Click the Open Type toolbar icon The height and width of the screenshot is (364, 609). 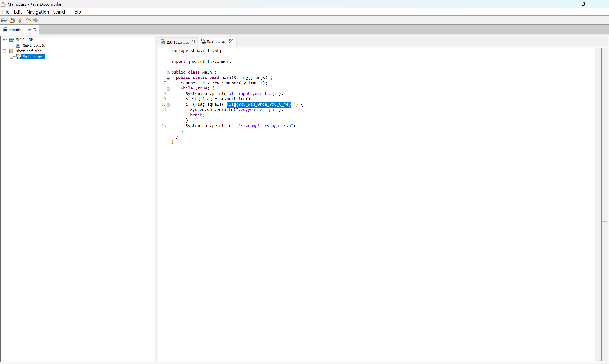coord(12,20)
